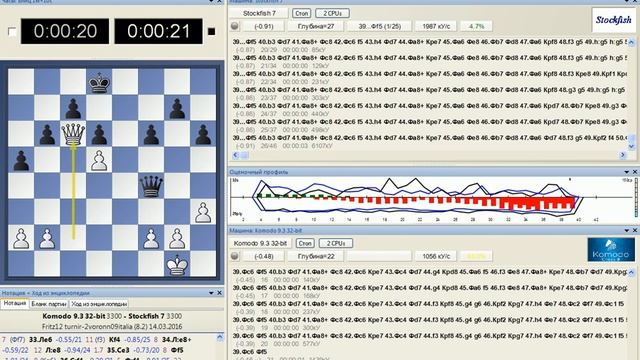This screenshot has height=360, width=640.
Task: Click the Komodo evaluation (-0.48) field
Action: (263, 256)
